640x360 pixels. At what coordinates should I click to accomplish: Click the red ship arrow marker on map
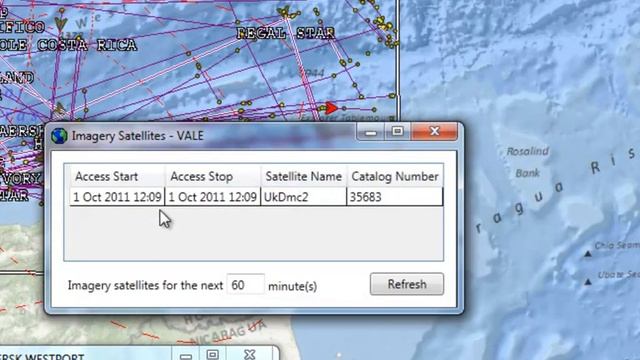331,108
